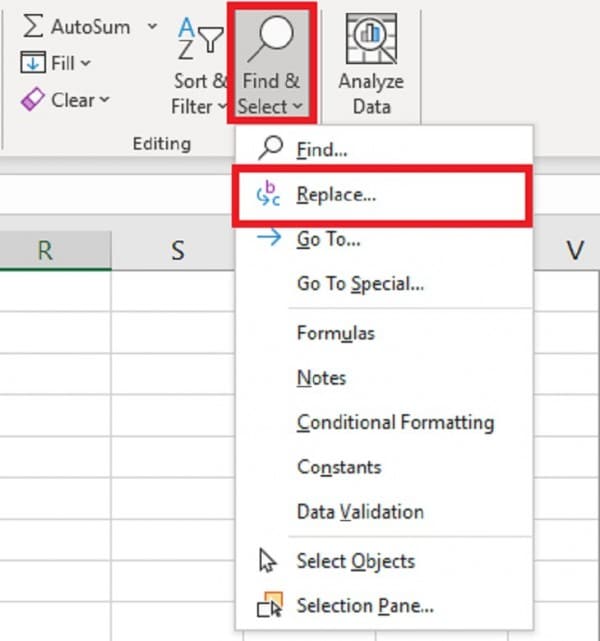Select Notes in the menu

[384, 377]
